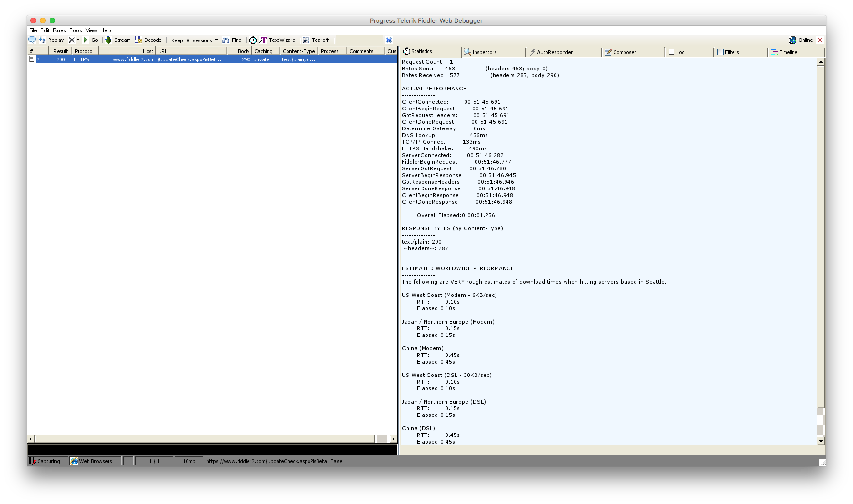
Task: Toggle Stream mode
Action: tap(118, 40)
